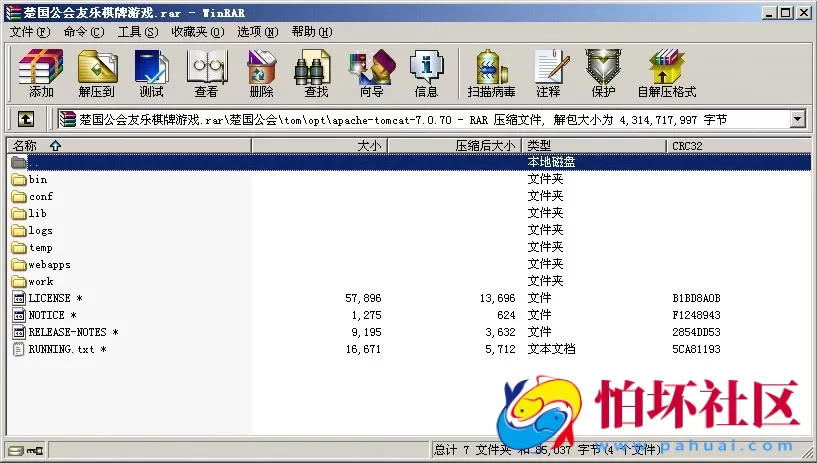The height and width of the screenshot is (463, 817).
Task: Sort by 类型 column header
Action: click(x=595, y=146)
